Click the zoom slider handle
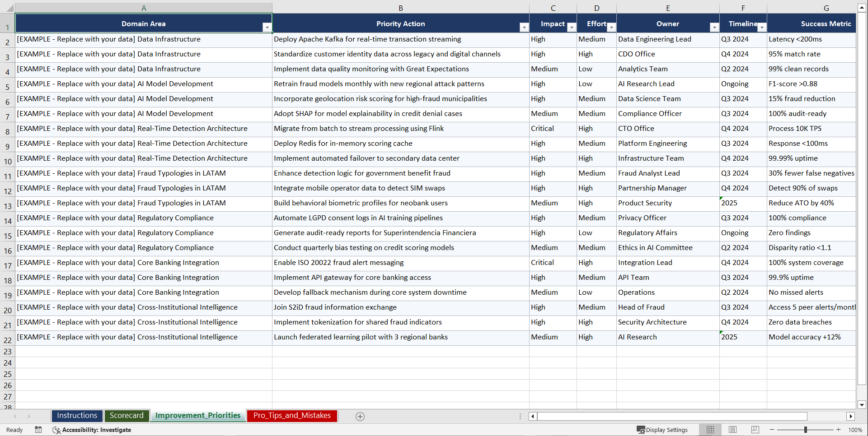 point(806,430)
